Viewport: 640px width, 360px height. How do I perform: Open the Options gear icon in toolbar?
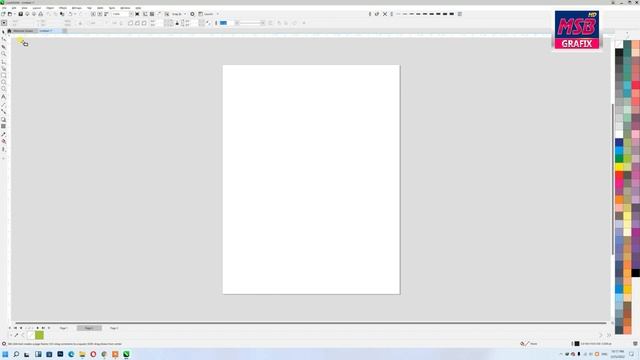[192, 14]
